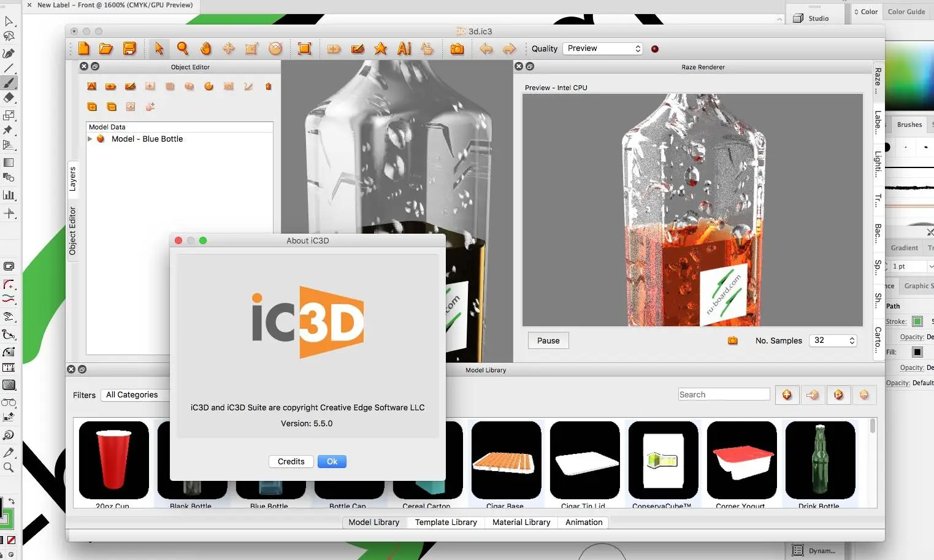This screenshot has width=934, height=560.
Task: Select the four-arrow move tool in iC3D toolbar
Action: point(229,48)
